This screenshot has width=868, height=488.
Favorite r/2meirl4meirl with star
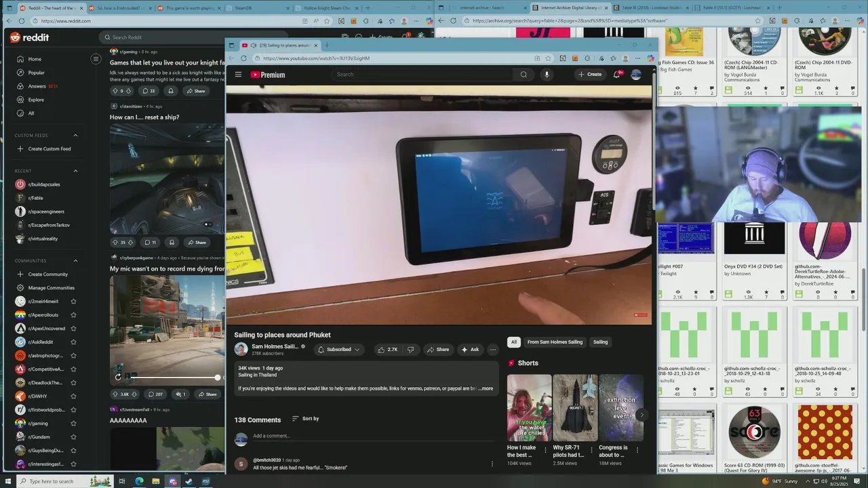pos(73,302)
